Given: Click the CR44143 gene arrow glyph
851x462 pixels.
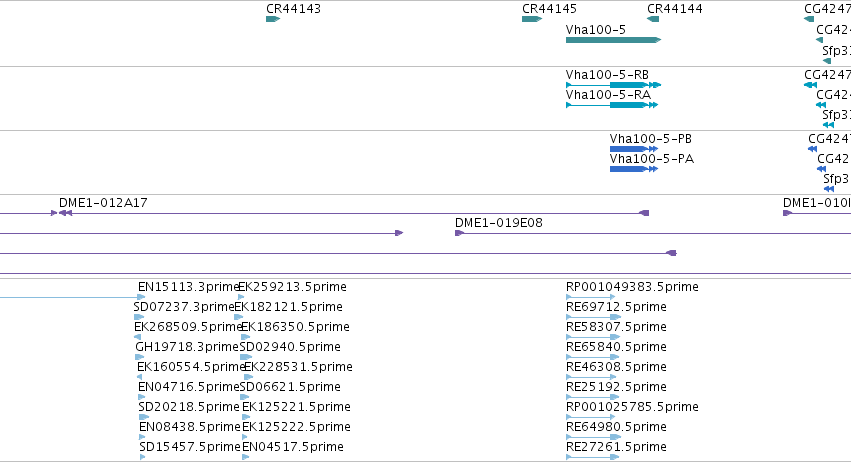Looking at the screenshot, I should coord(273,19).
